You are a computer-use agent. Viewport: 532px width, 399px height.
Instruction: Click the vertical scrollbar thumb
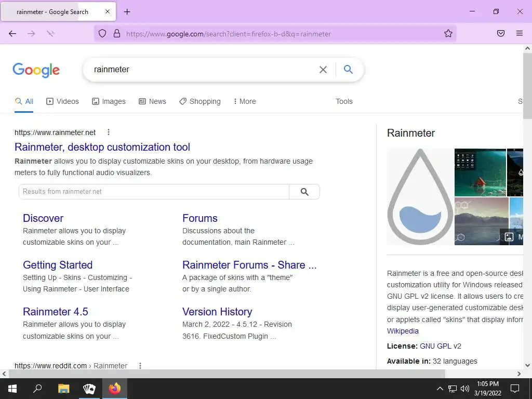527,86
